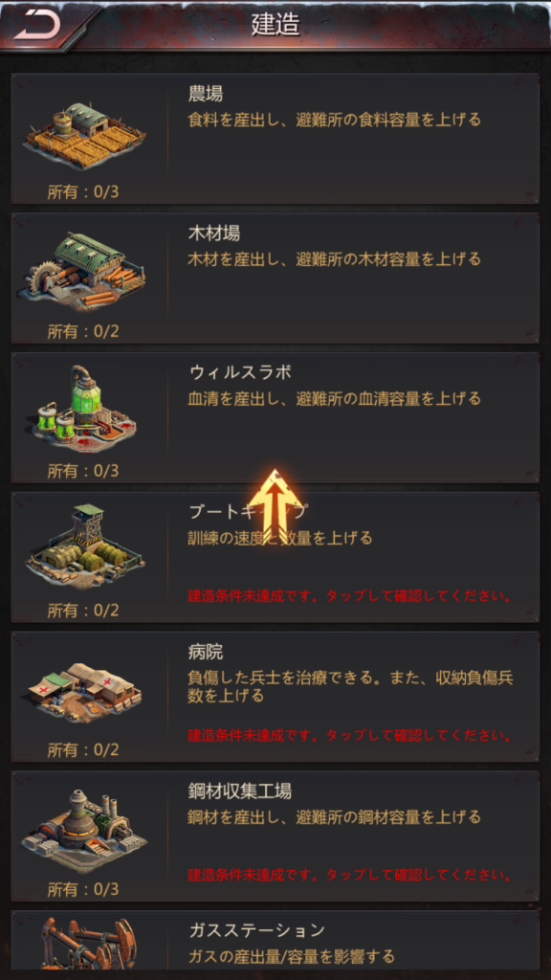Click the hospital description text
The height and width of the screenshot is (980, 551).
pos(350,686)
